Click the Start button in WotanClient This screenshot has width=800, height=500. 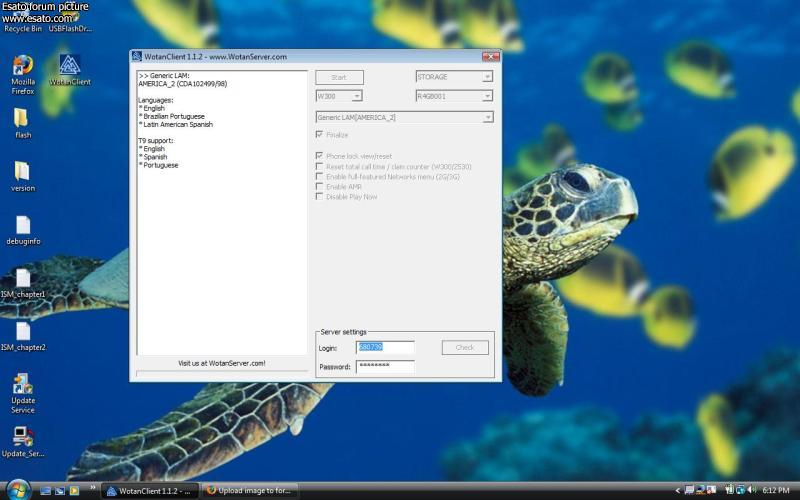pyautogui.click(x=339, y=77)
